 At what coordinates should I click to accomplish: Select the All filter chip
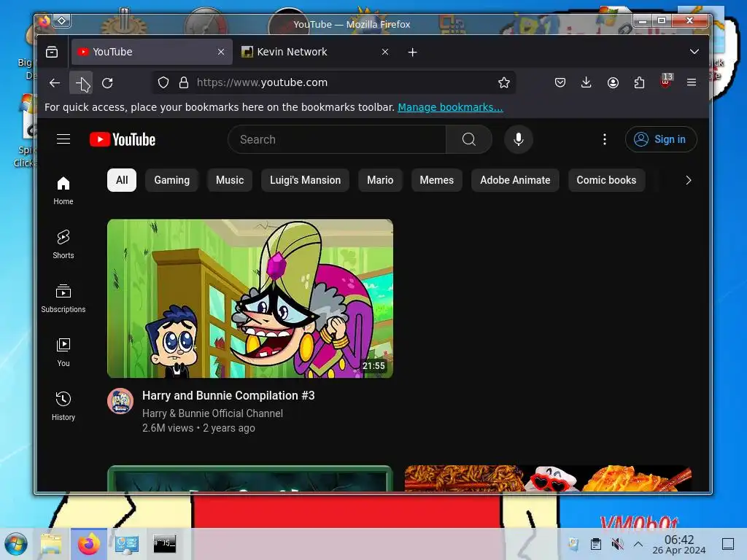point(122,180)
